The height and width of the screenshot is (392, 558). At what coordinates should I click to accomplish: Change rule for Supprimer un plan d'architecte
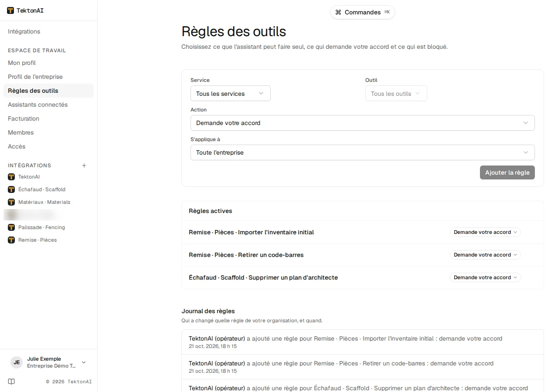485,277
